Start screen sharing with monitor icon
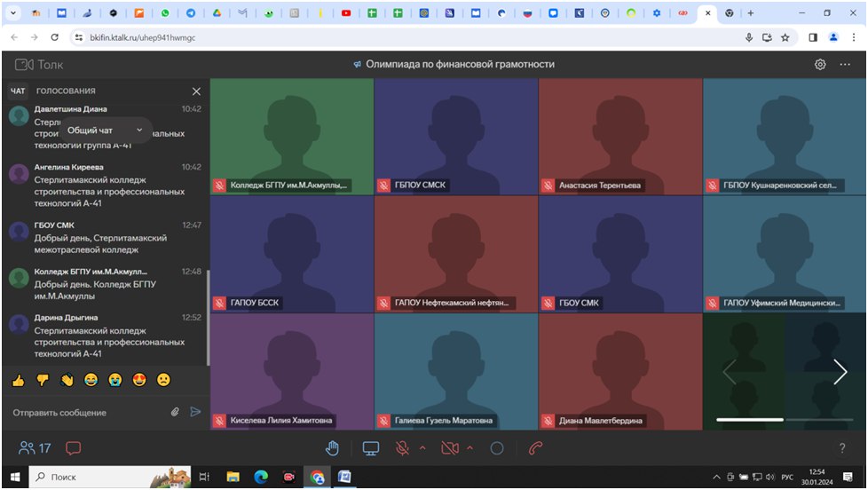The height and width of the screenshot is (490, 868). 370,448
